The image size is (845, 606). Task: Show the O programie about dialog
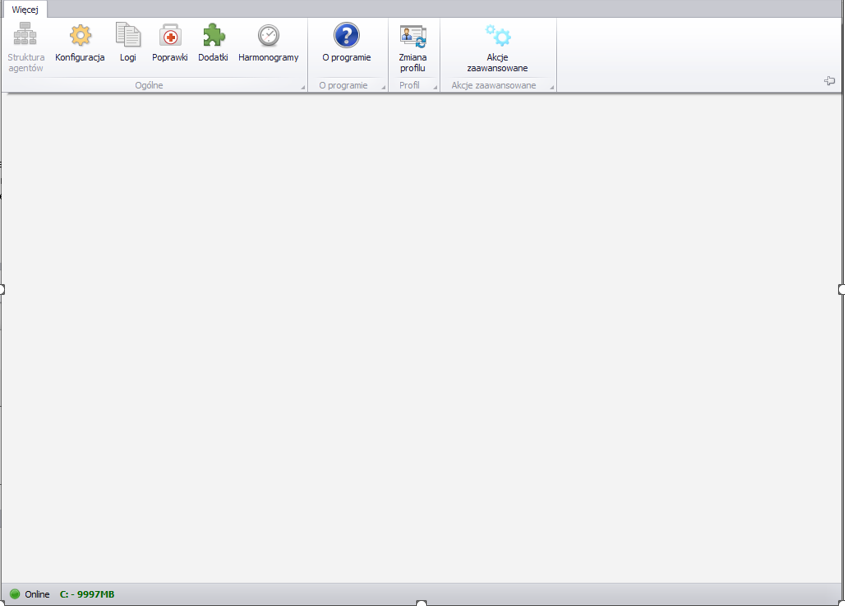tap(347, 43)
